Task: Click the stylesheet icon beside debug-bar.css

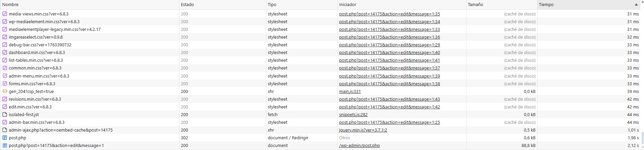Action: [x=5, y=45]
